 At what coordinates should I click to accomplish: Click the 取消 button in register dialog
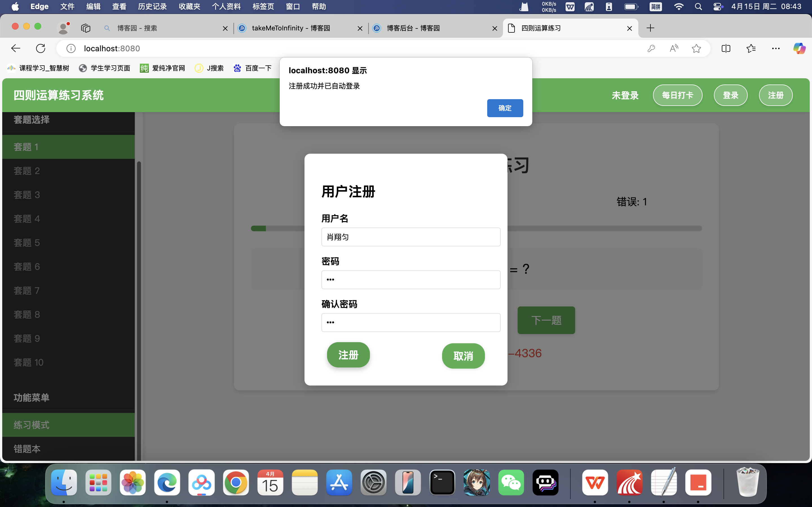click(x=463, y=356)
